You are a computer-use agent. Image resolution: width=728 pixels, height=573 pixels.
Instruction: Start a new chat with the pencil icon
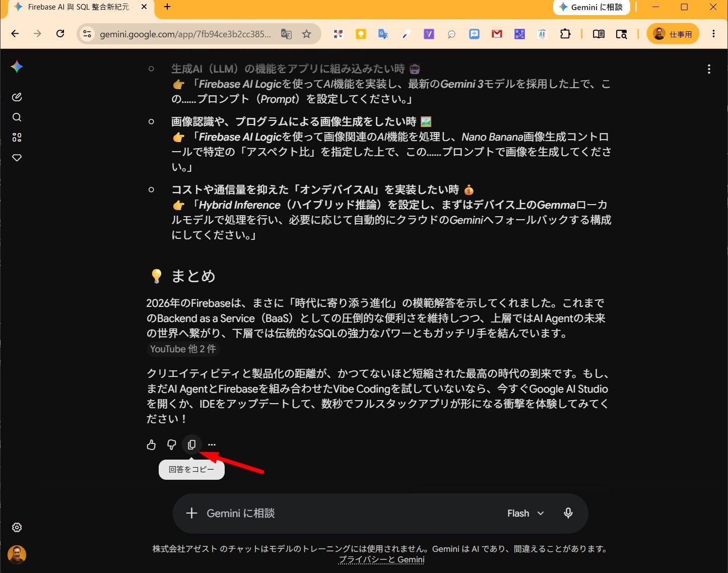pyautogui.click(x=17, y=97)
